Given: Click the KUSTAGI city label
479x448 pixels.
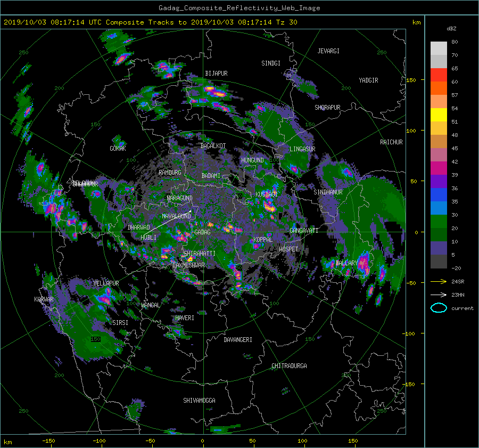Looking at the screenshot, I should click(267, 194).
